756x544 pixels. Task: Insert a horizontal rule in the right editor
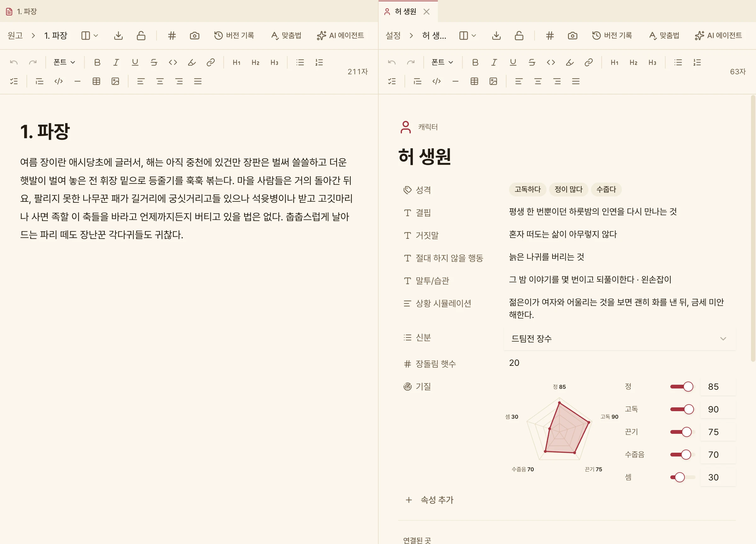455,81
